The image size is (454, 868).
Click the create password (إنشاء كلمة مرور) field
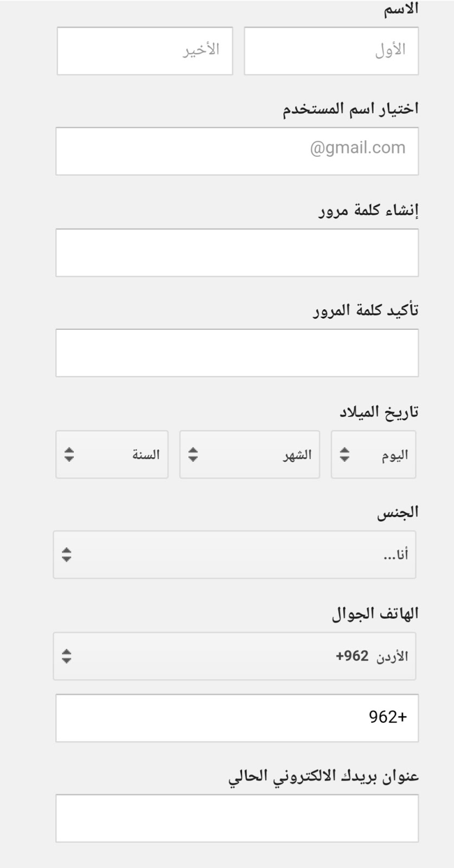pos(237,253)
